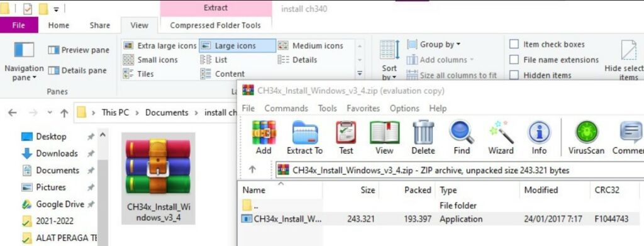Toggle the Preview pane
The width and height of the screenshot is (644, 246).
coord(79,50)
